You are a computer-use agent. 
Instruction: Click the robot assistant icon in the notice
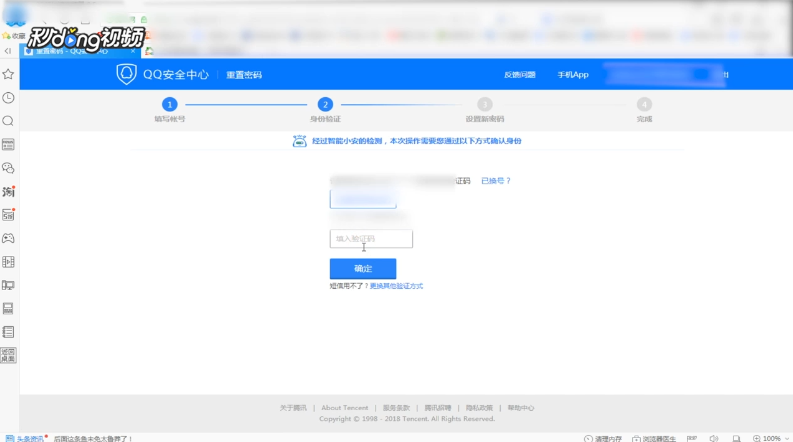pyautogui.click(x=299, y=141)
